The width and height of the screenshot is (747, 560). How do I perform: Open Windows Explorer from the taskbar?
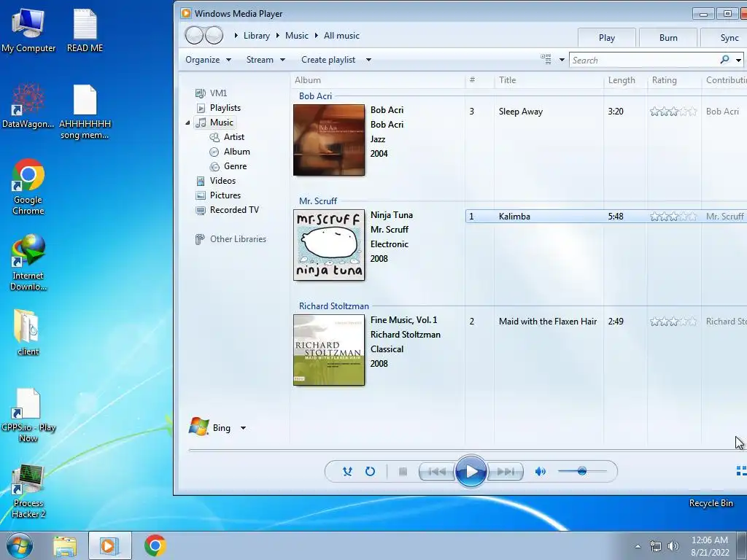point(65,545)
